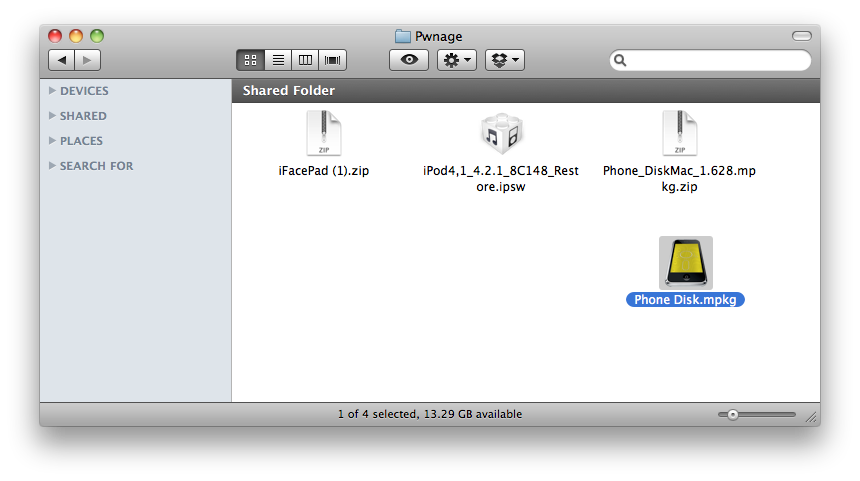Switch to column view mode
The width and height of the screenshot is (860, 481).
(306, 60)
